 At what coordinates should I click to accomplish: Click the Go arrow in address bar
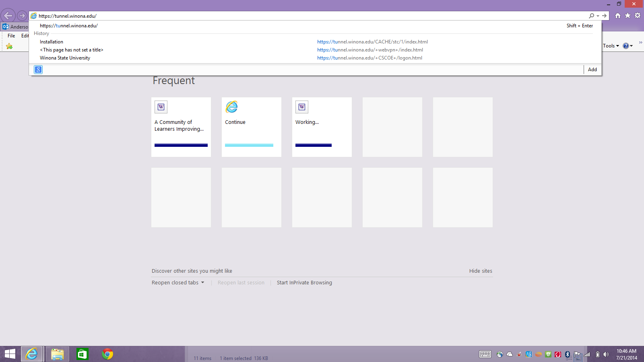coord(604,16)
